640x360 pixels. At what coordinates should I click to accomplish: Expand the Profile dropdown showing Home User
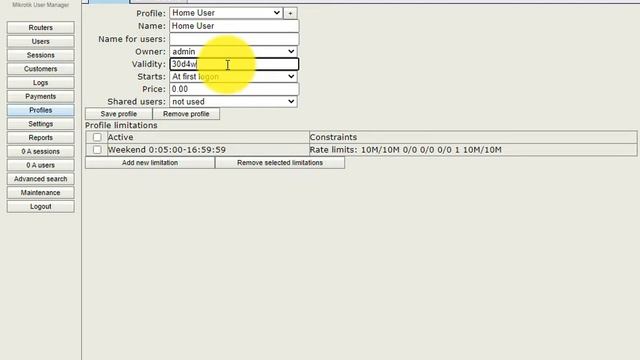[x=226, y=13]
